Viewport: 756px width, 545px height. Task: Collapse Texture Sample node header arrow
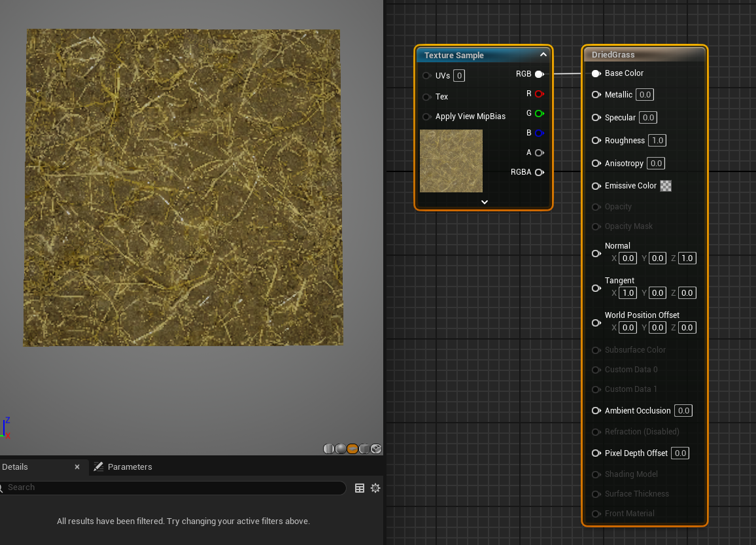tap(543, 55)
